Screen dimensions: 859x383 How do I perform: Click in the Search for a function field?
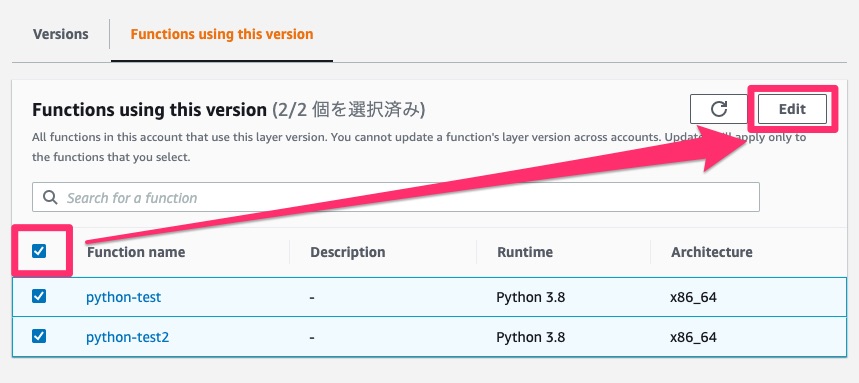pyautogui.click(x=396, y=197)
